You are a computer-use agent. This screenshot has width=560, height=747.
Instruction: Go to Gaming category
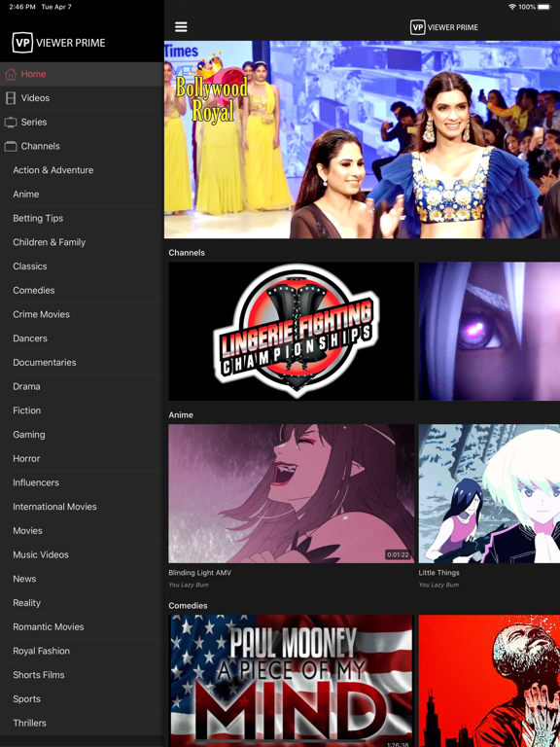[x=82, y=435]
